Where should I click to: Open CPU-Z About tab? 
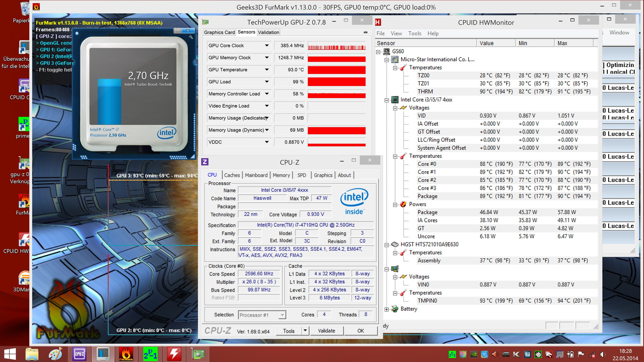pyautogui.click(x=344, y=175)
